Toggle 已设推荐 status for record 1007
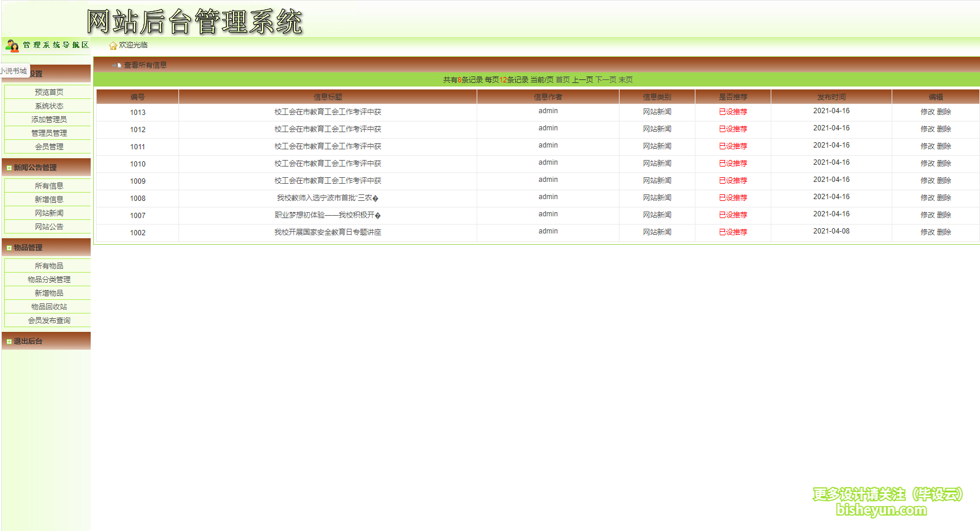980x531 pixels. [733, 215]
